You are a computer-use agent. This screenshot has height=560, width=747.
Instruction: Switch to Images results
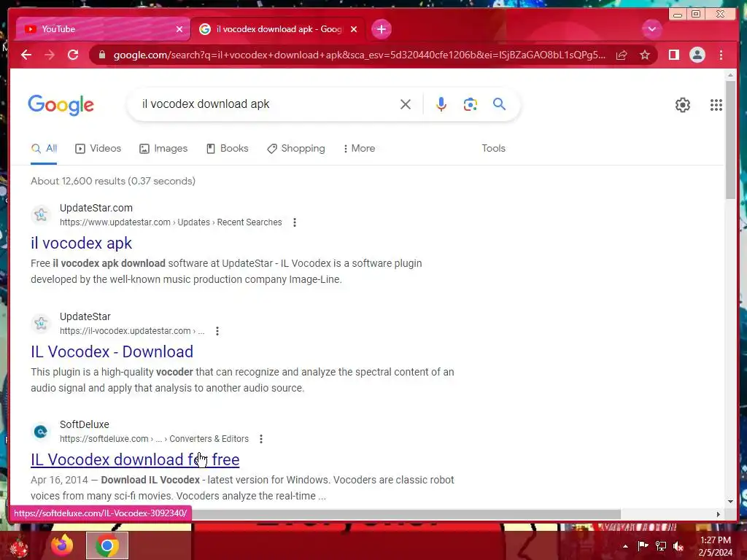(x=163, y=149)
